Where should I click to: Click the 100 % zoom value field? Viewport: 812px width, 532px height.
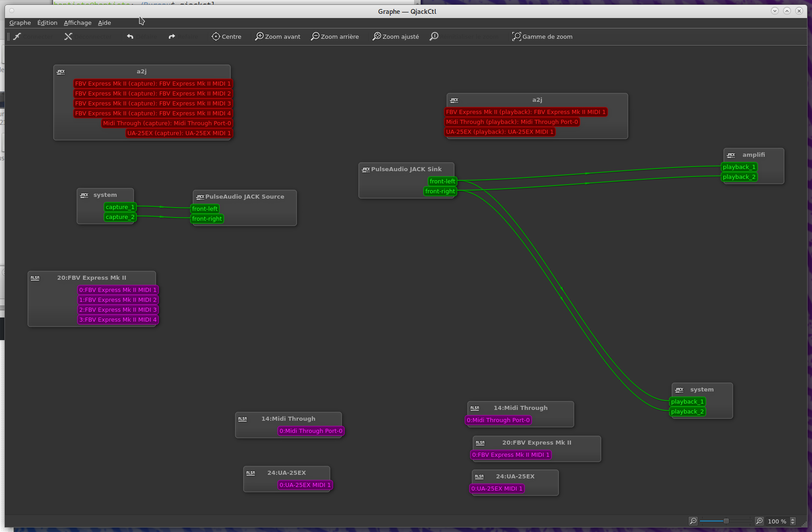coord(777,521)
